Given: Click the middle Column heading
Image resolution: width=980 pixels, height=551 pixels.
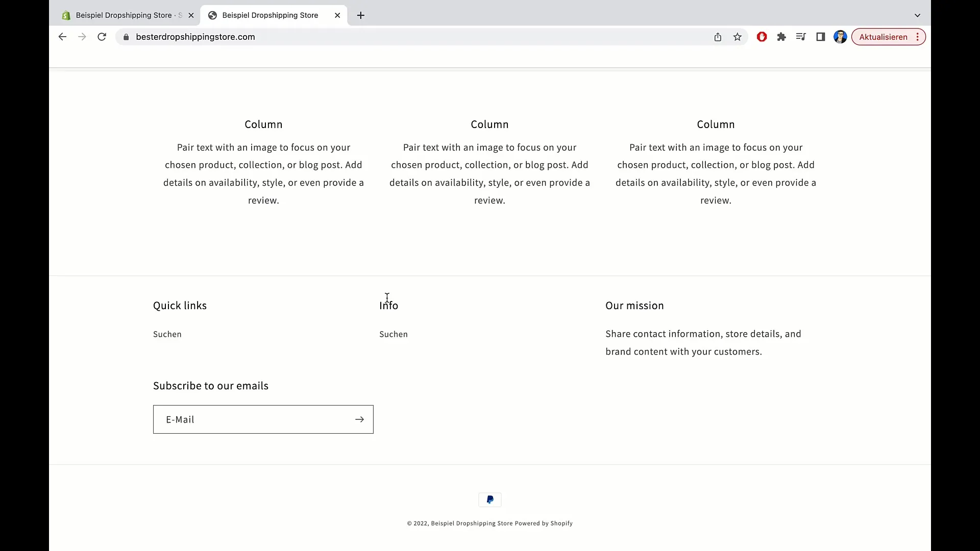Looking at the screenshot, I should click(489, 124).
